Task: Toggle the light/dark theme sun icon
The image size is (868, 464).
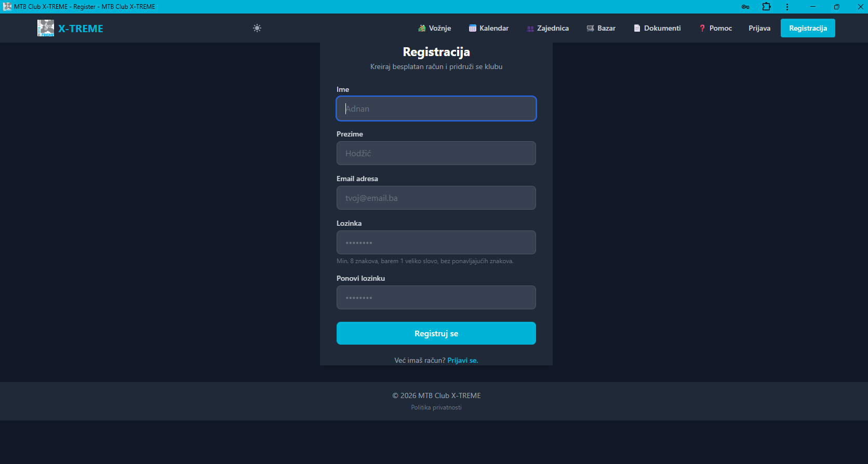Action: coord(257,28)
